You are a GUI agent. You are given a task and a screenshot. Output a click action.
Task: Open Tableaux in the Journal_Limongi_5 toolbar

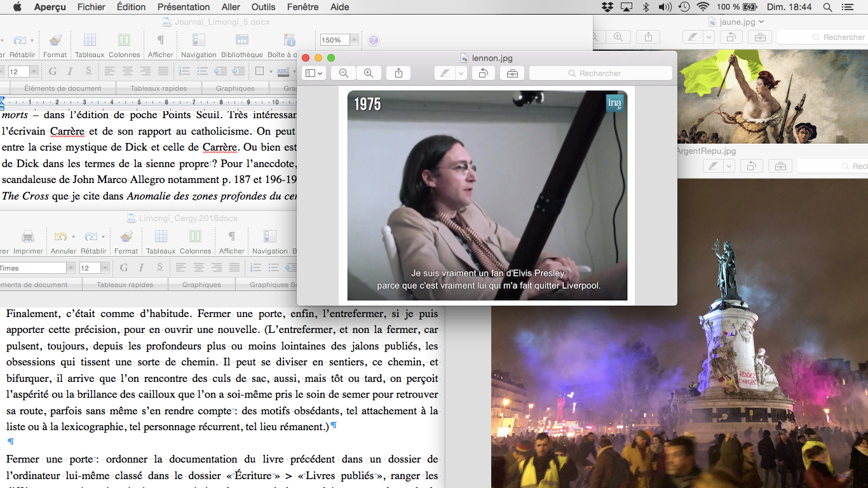90,40
